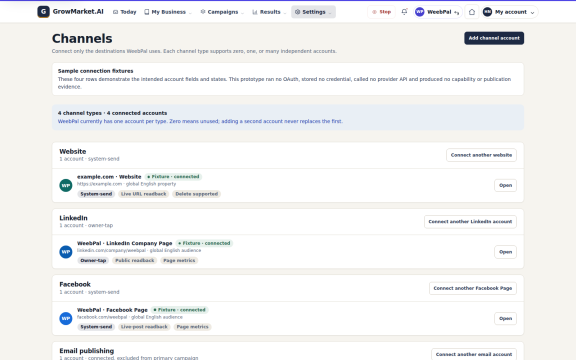Click facebook.com/weebpal text

click(x=102, y=317)
